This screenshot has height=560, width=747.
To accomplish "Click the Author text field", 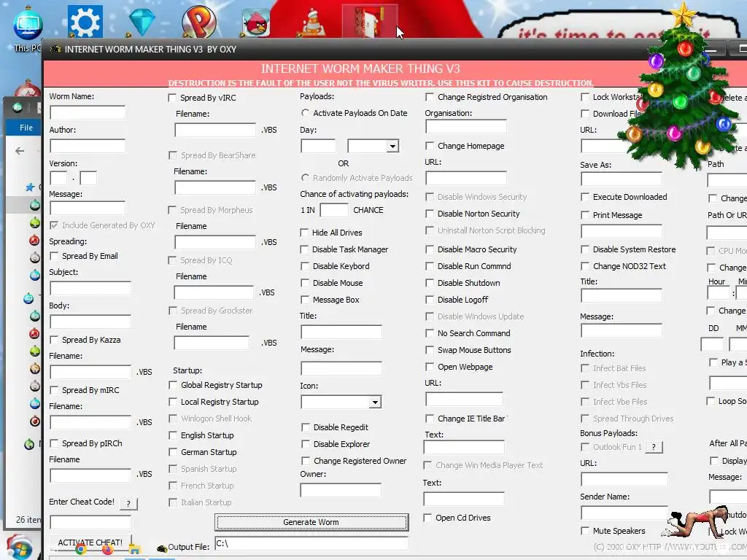I will click(88, 146).
